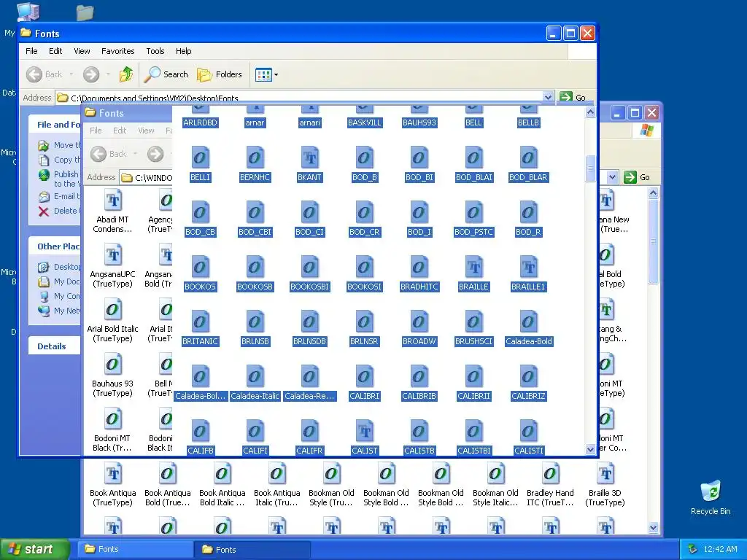Select Bodoni MT Black font in back window
This screenshot has width=747, height=560.
click(113, 420)
